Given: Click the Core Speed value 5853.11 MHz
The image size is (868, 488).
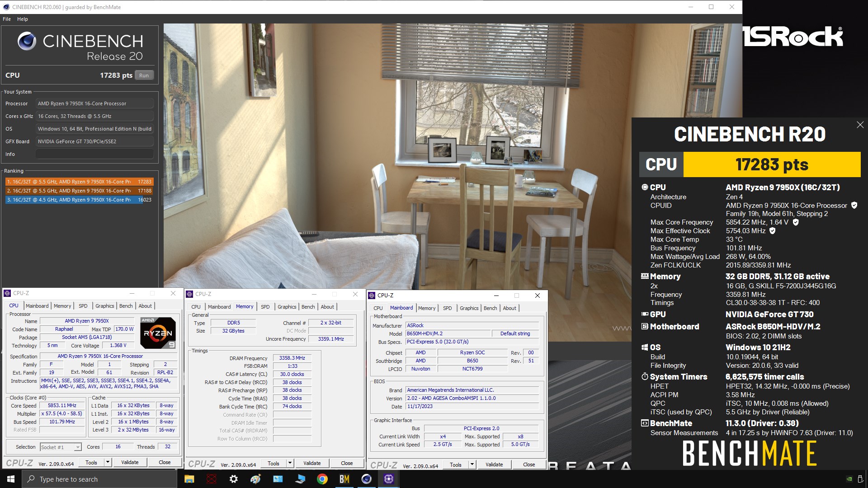Looking at the screenshot, I should tap(62, 405).
